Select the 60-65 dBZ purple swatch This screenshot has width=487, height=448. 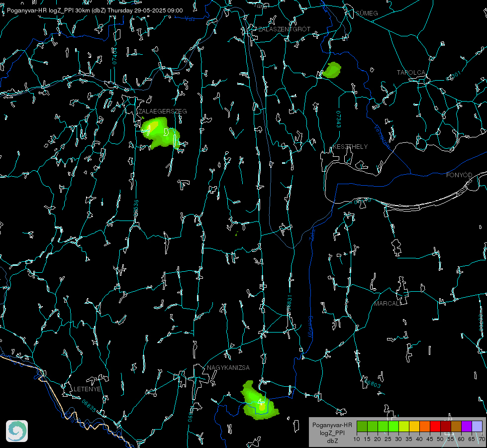pyautogui.click(x=466, y=426)
